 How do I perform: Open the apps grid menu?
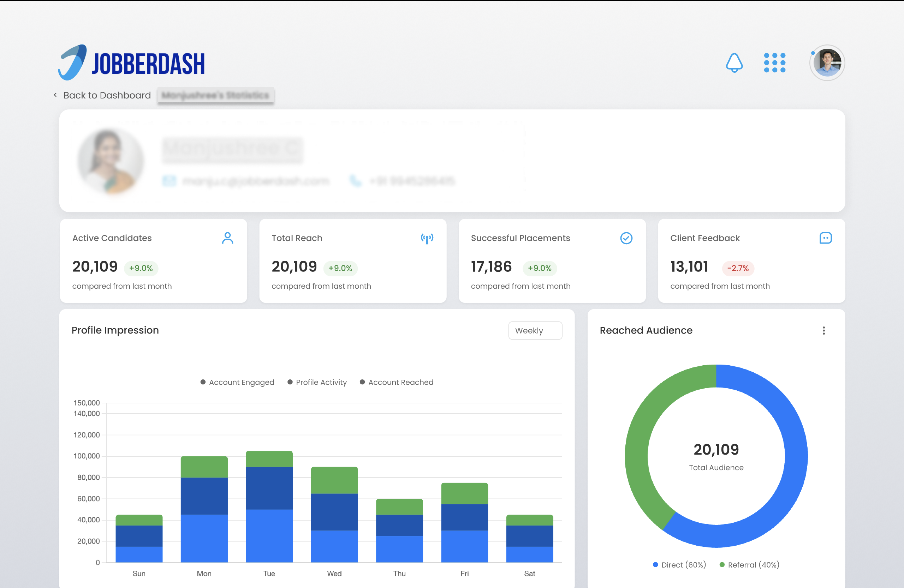[x=774, y=62]
